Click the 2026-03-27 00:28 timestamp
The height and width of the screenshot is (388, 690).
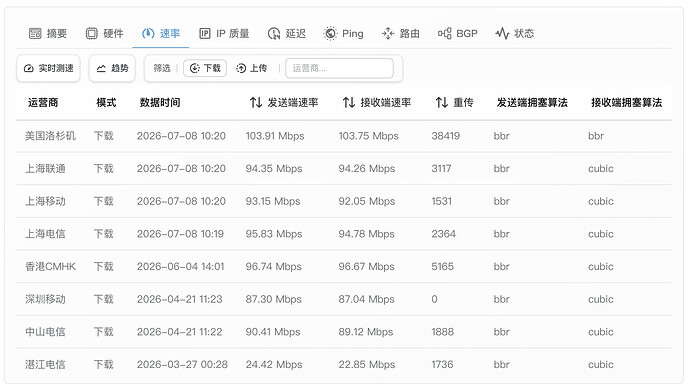(x=182, y=364)
